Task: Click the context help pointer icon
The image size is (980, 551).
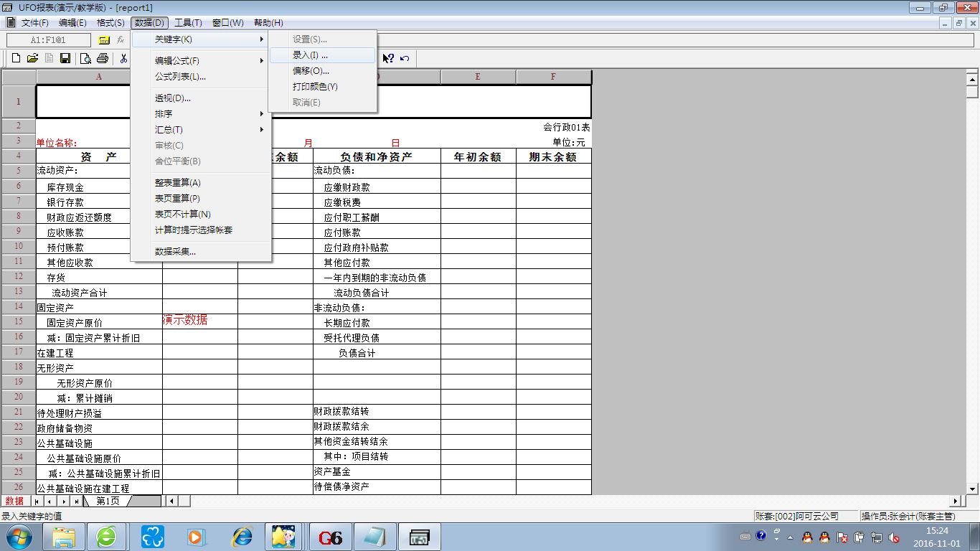Action: pyautogui.click(x=388, y=58)
